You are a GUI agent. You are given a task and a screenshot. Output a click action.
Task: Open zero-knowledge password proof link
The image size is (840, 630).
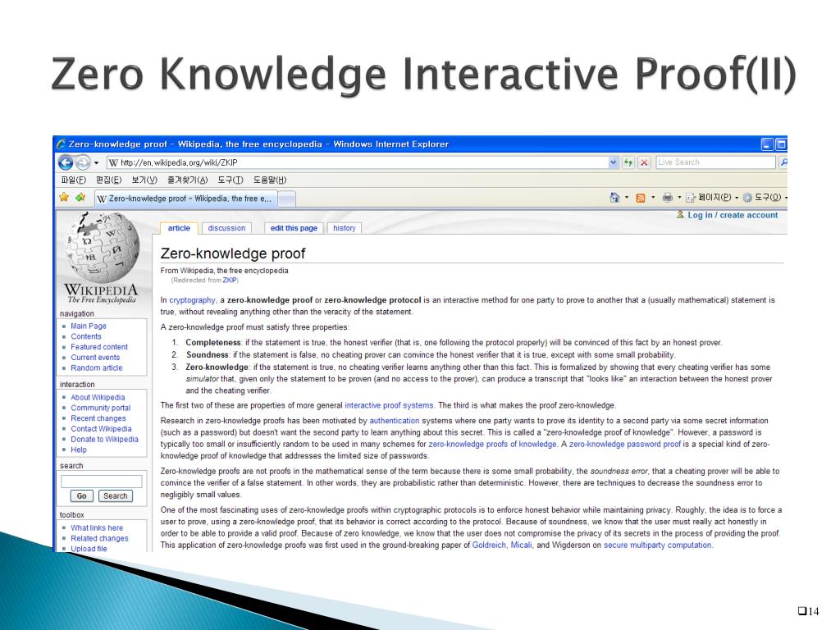pos(624,444)
